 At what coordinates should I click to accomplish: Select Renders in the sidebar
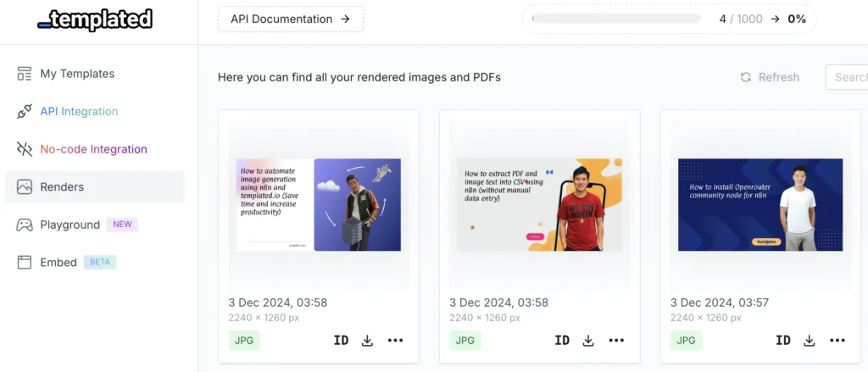pyautogui.click(x=62, y=186)
